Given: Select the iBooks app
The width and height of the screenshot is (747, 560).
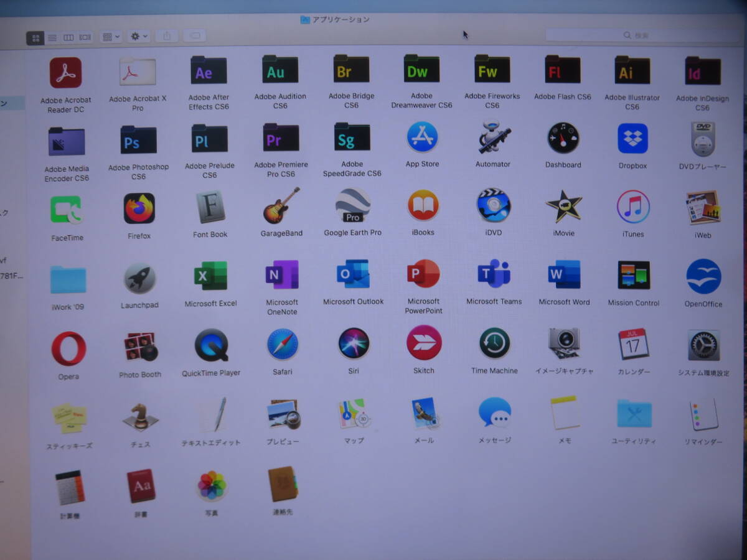Looking at the screenshot, I should point(423,205).
